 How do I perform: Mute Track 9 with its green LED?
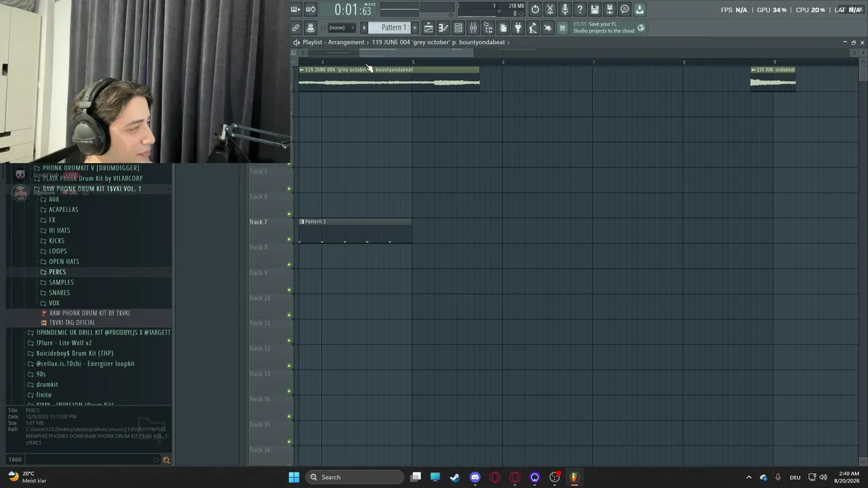pos(290,290)
